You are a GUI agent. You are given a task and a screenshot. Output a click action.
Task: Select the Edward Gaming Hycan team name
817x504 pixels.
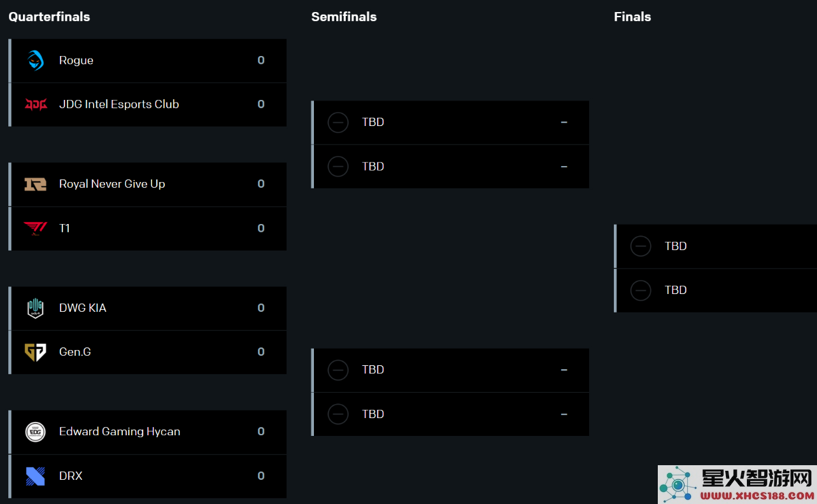[x=120, y=431]
